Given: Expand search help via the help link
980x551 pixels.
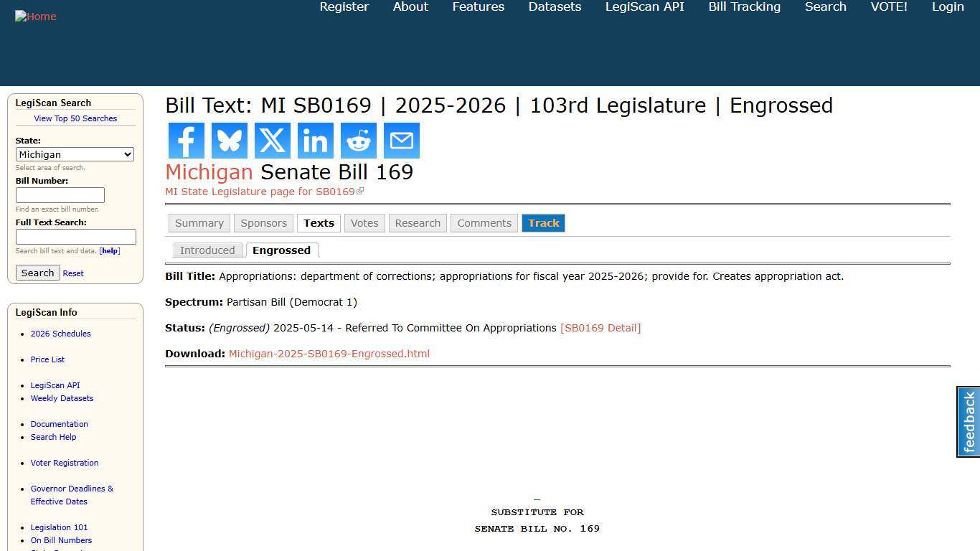Looking at the screenshot, I should tap(109, 250).
